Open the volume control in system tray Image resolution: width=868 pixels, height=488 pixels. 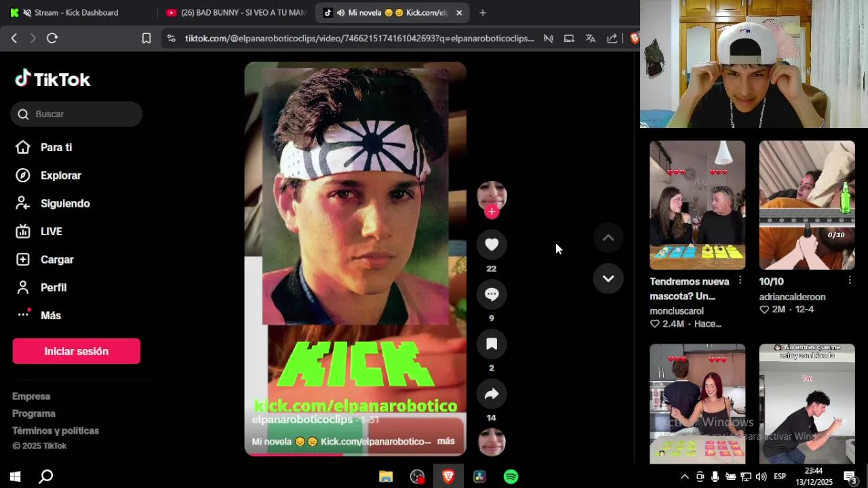(761, 476)
